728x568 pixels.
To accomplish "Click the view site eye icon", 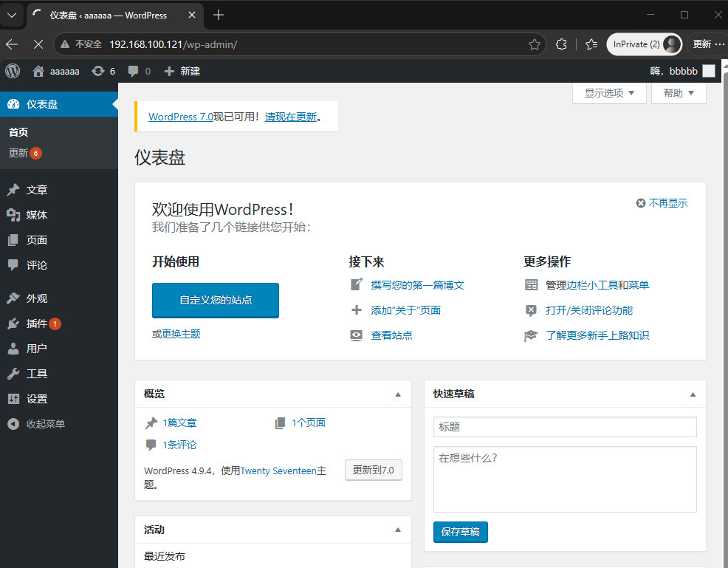I will (x=356, y=335).
